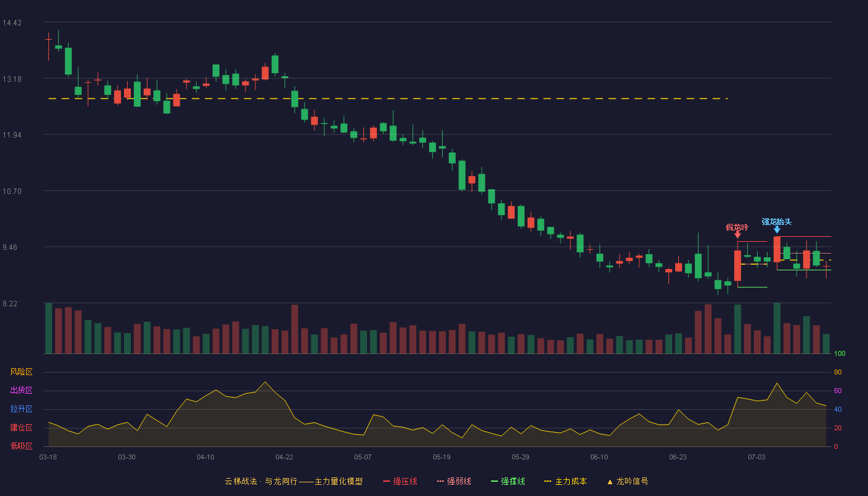Click the 07-03 date axis label
The height and width of the screenshot is (496, 868).
tap(756, 457)
